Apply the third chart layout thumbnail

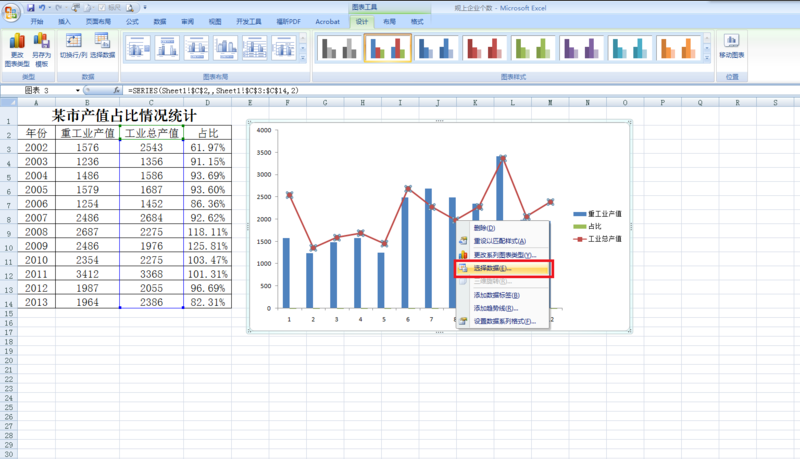click(196, 48)
